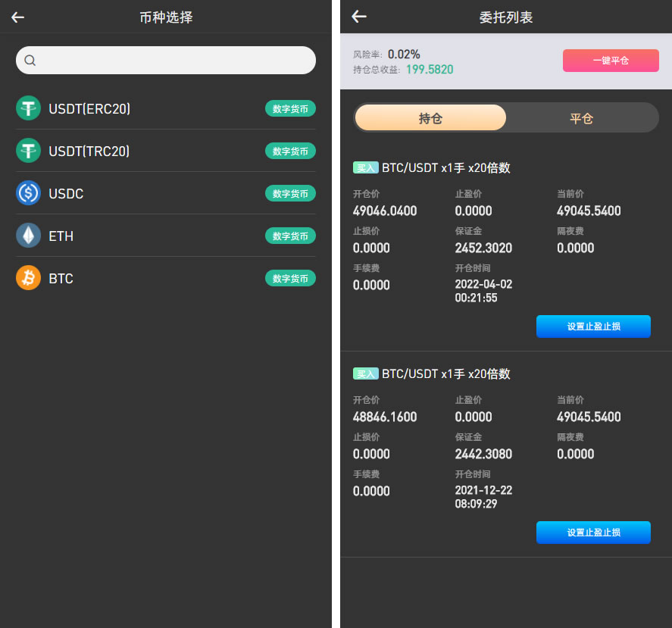Click the orange BTC Bitcoin icon
This screenshot has height=628, width=672.
[x=28, y=278]
